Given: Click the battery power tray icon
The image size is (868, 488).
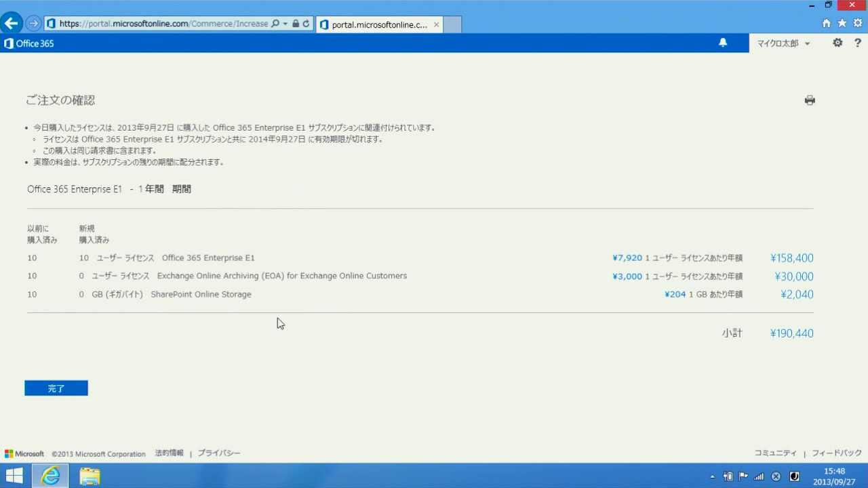Looking at the screenshot, I should 728,476.
